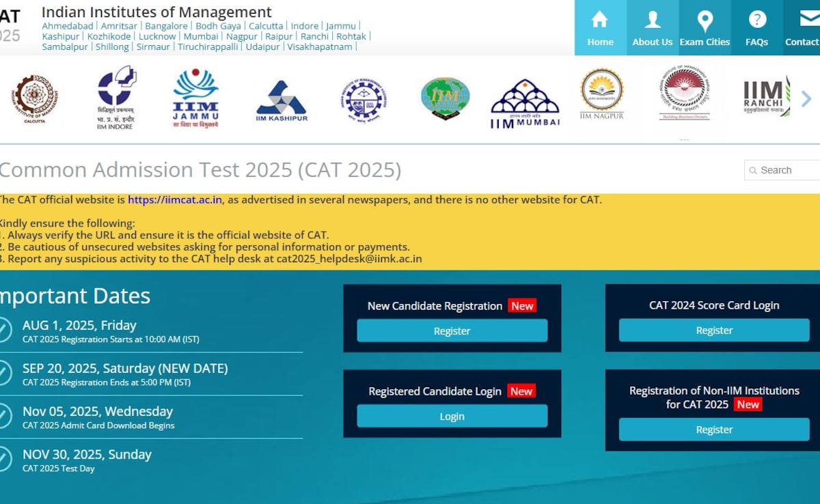Screen dimensions: 820x504
Task: Go to the Home page
Action: pos(600,28)
